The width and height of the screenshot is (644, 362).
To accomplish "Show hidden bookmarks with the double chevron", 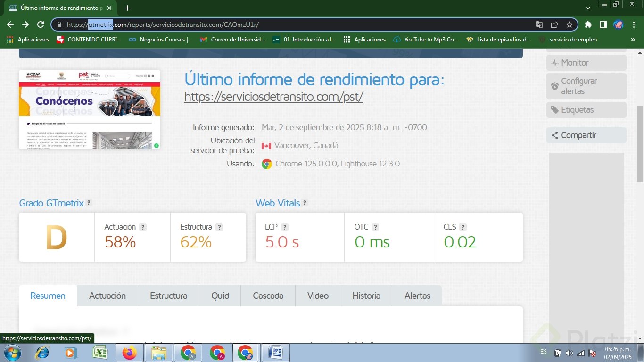I will [633, 40].
